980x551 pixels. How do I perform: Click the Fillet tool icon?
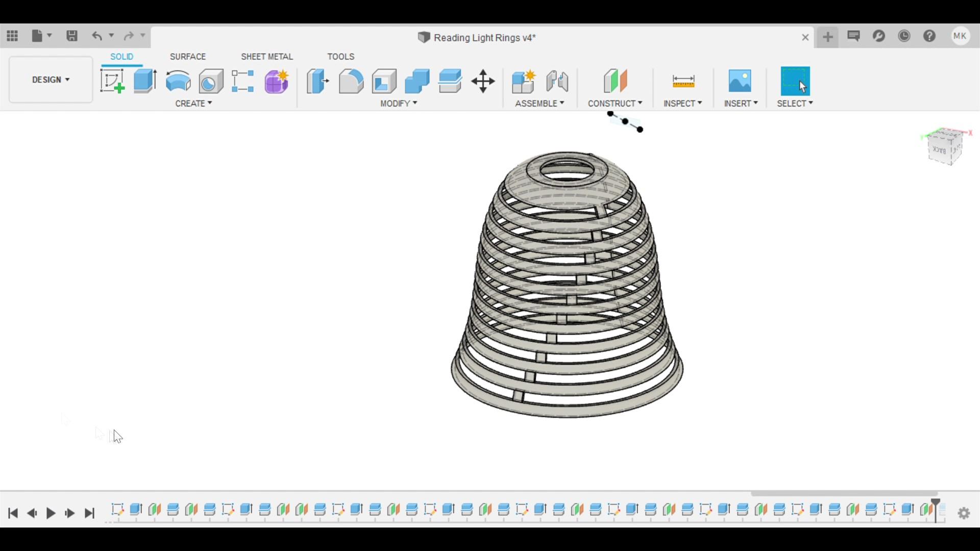(x=351, y=81)
